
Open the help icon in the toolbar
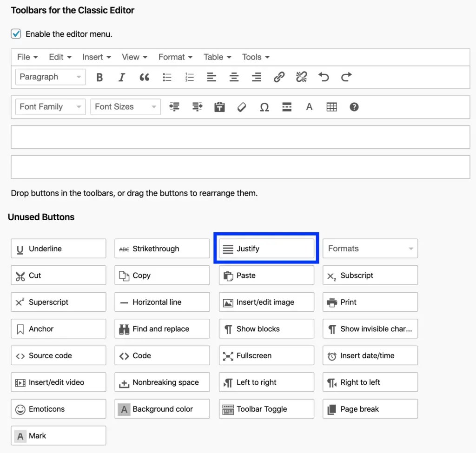click(x=354, y=107)
